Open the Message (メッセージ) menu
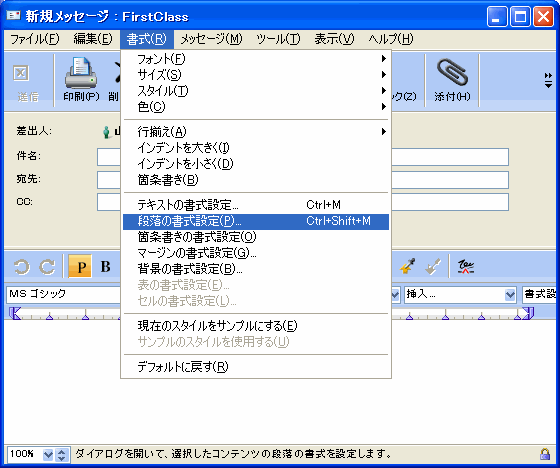This screenshot has width=560, height=468. pos(211,39)
